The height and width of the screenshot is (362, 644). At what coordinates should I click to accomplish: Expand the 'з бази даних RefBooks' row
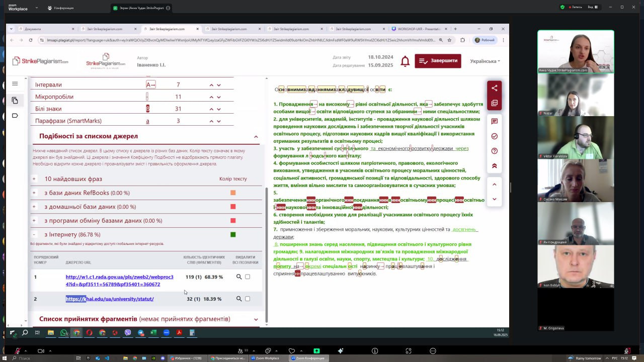coord(34,193)
